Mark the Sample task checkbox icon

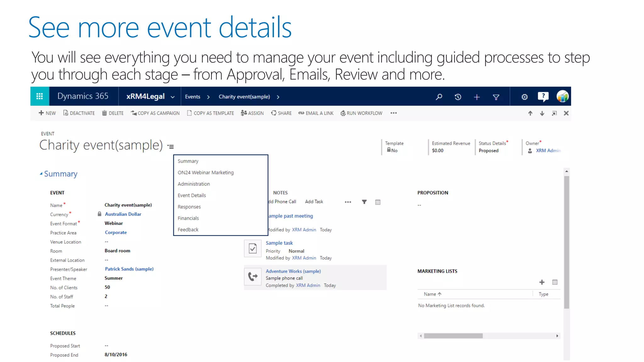(x=253, y=249)
